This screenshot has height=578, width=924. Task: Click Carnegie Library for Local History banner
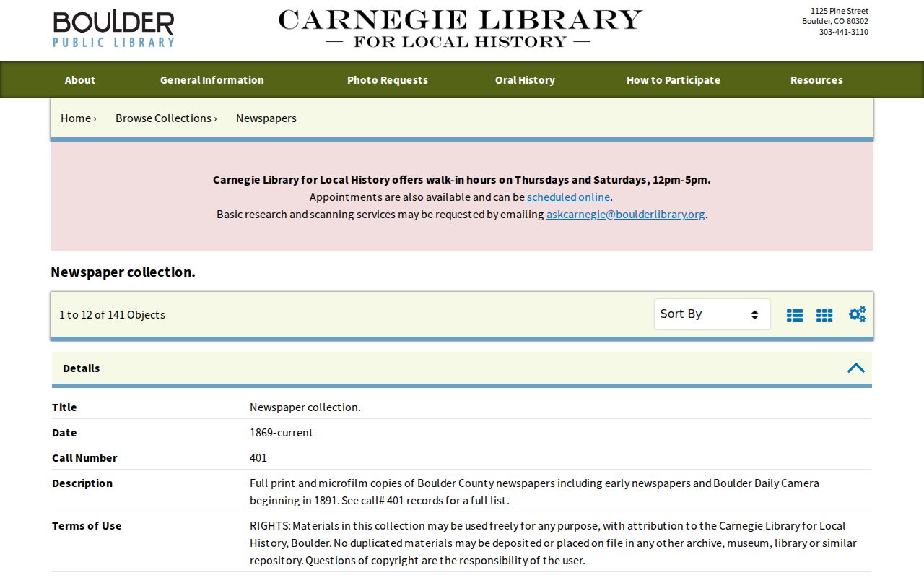pyautogui.click(x=461, y=29)
